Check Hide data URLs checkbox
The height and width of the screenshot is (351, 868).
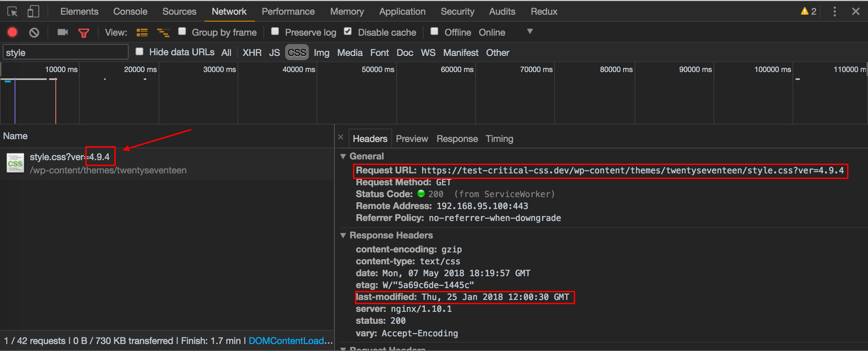pyautogui.click(x=139, y=52)
